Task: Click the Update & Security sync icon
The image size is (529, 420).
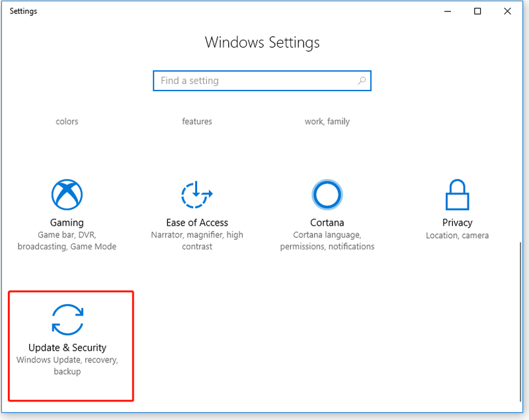Action: (x=67, y=319)
